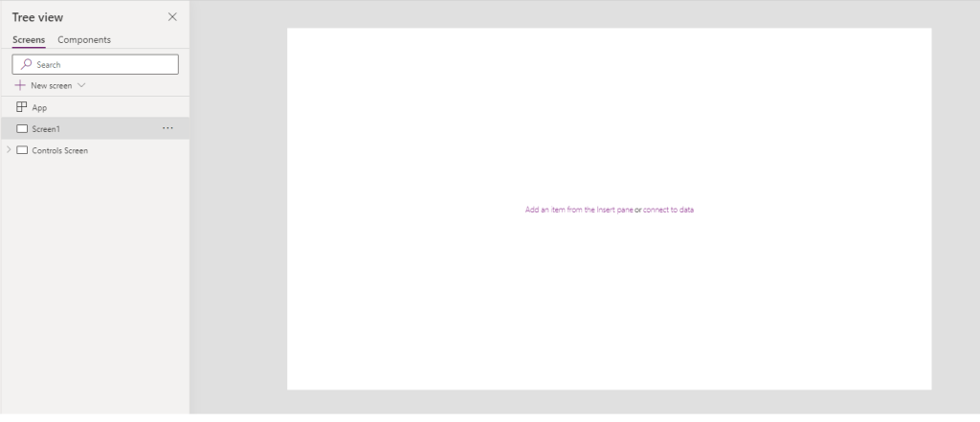
Task: Open the Screen1 ellipsis options menu
Action: coord(167,128)
